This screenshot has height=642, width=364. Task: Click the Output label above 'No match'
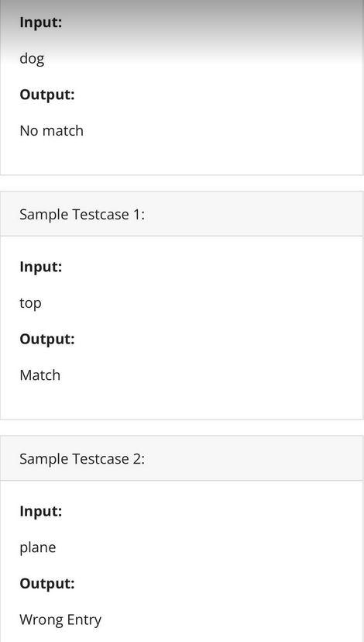pyautogui.click(x=47, y=95)
